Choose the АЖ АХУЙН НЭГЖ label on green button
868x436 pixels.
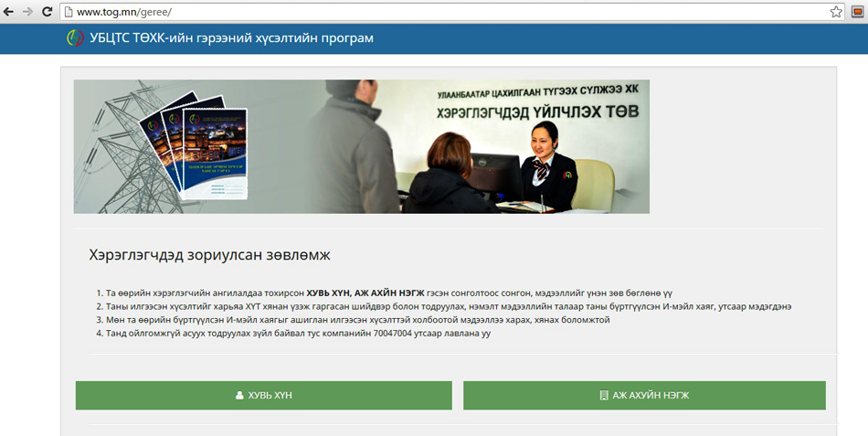(x=651, y=396)
